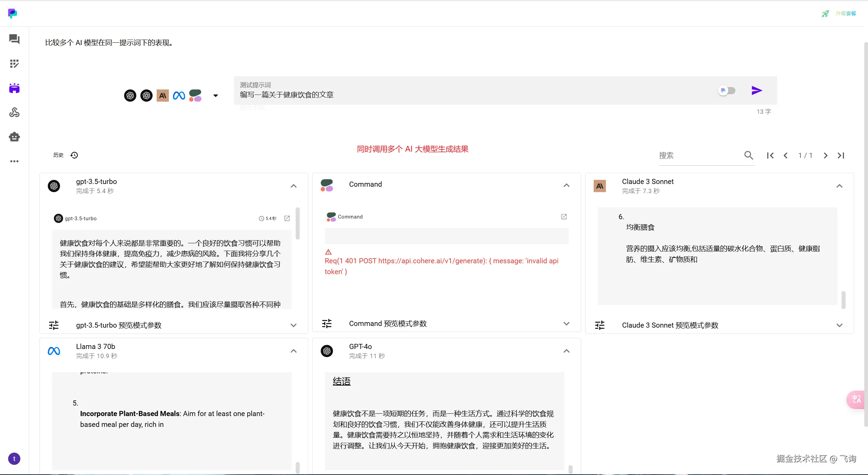
Task: Click the upgrade plan link
Action: click(x=846, y=14)
